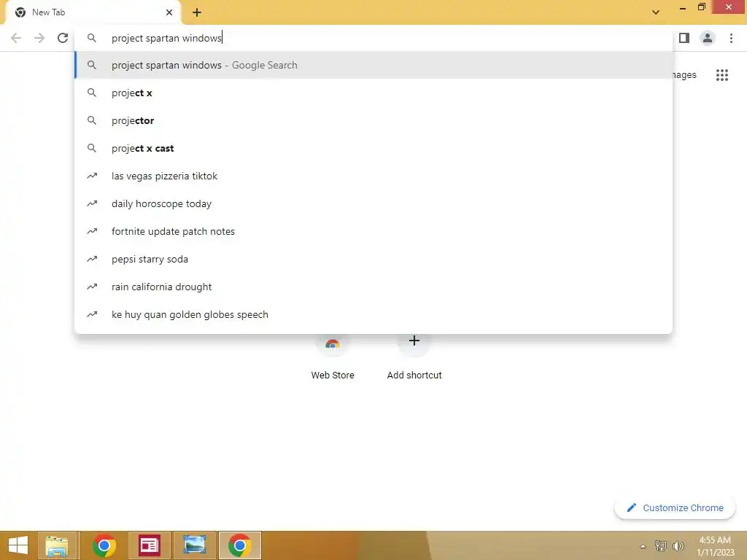
Task: Click trending arrow icon beside 'pepsi starry soda'
Action: [92, 259]
